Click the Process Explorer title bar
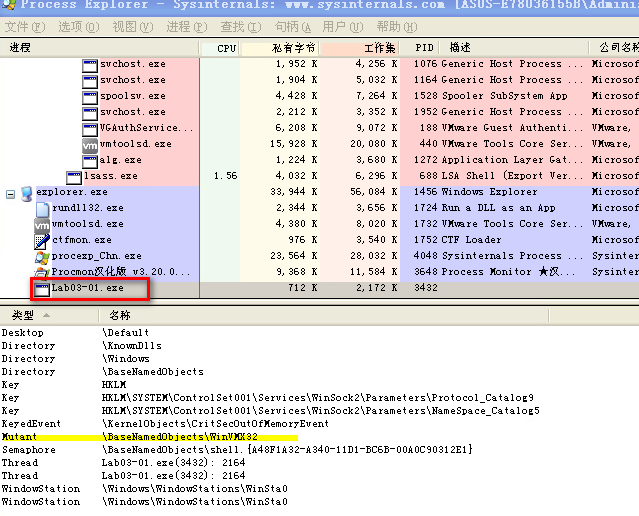 click(320, 6)
